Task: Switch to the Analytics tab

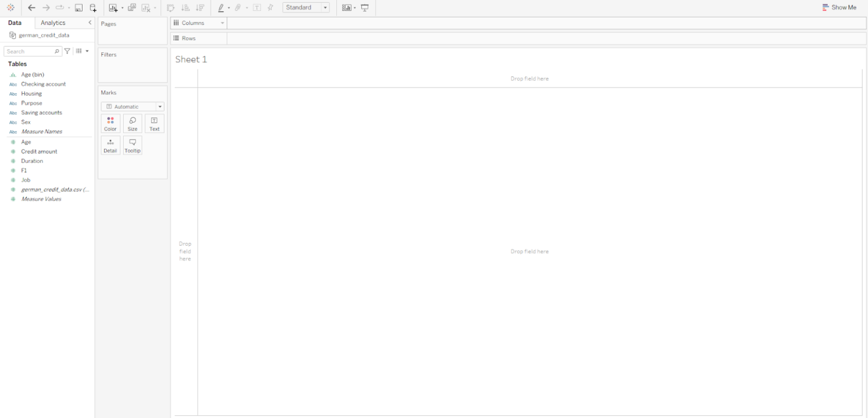Action: (x=53, y=23)
